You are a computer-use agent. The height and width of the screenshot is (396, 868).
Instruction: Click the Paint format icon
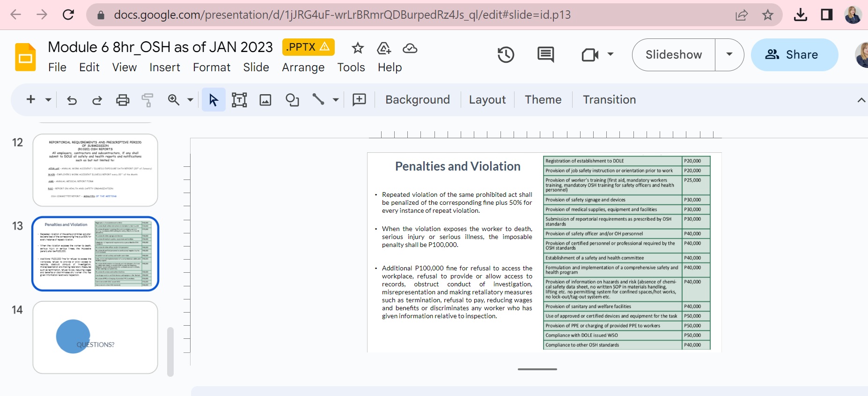(x=147, y=100)
